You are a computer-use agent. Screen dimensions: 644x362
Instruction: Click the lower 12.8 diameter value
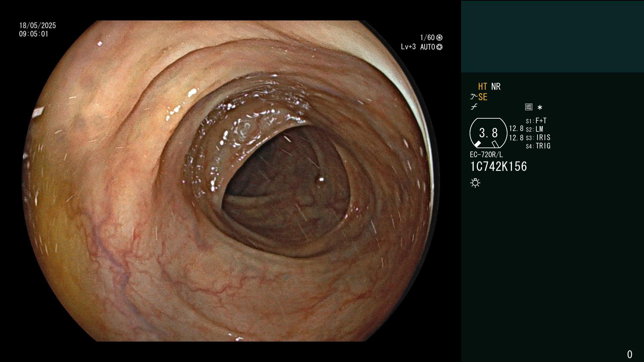pyautogui.click(x=516, y=138)
